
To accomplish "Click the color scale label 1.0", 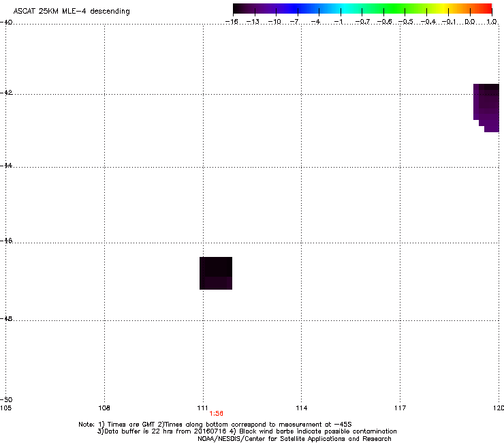I will click(x=492, y=22).
